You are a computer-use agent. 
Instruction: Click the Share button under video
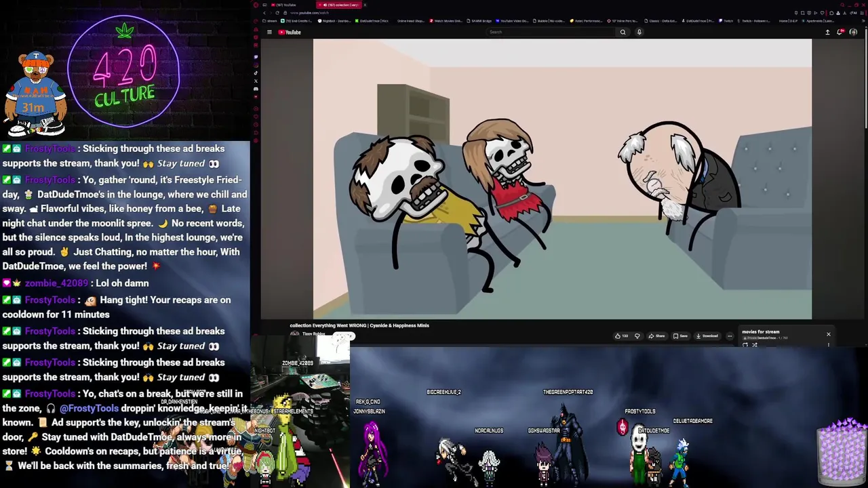coord(656,336)
